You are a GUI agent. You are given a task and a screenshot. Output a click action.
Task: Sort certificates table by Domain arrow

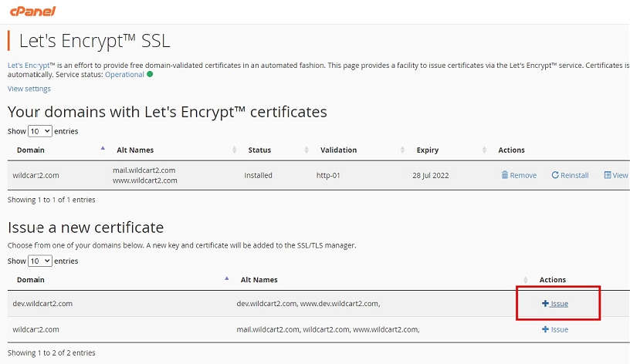tap(103, 149)
